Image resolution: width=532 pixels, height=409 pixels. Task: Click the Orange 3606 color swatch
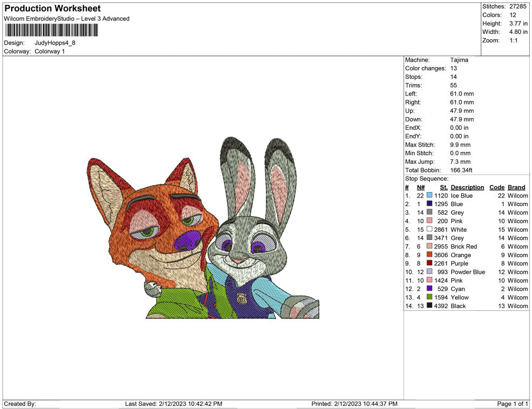tap(429, 254)
